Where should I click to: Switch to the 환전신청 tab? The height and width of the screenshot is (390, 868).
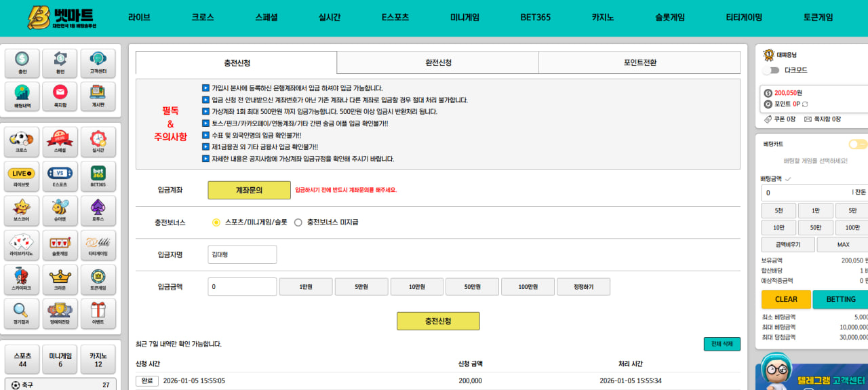coord(437,62)
